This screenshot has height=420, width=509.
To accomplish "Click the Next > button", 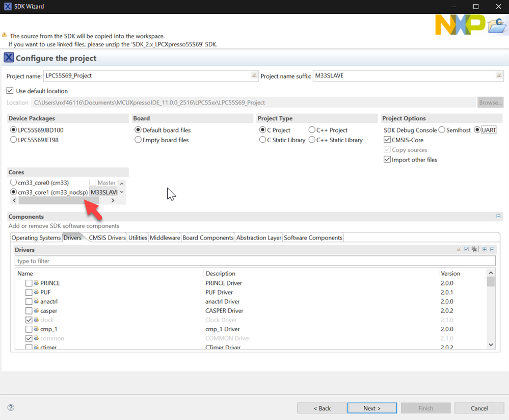I will click(372, 408).
